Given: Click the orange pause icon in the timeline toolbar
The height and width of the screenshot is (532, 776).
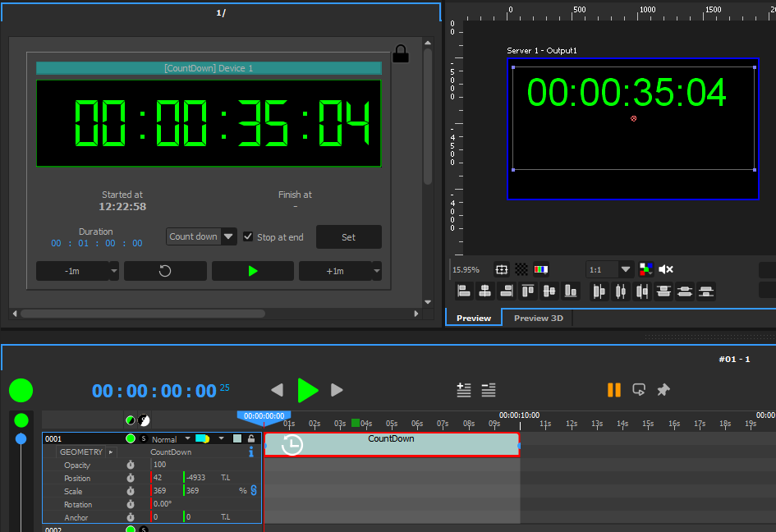Looking at the screenshot, I should (614, 389).
